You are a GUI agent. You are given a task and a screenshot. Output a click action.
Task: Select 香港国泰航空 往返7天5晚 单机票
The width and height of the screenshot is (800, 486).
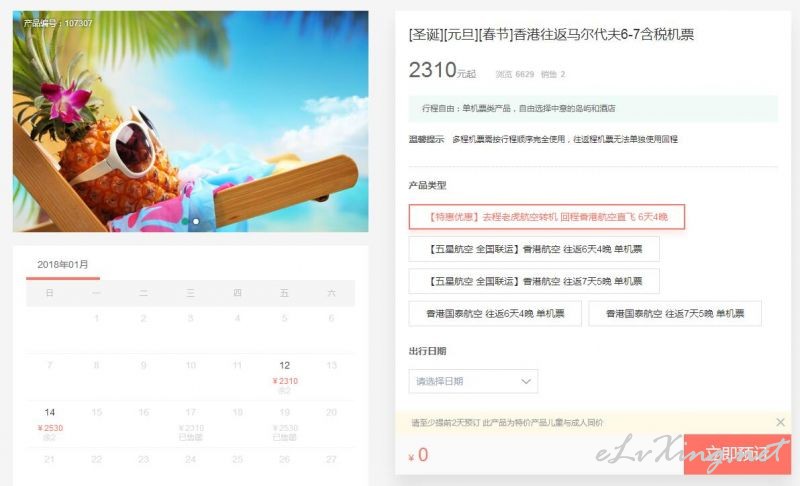[674, 313]
